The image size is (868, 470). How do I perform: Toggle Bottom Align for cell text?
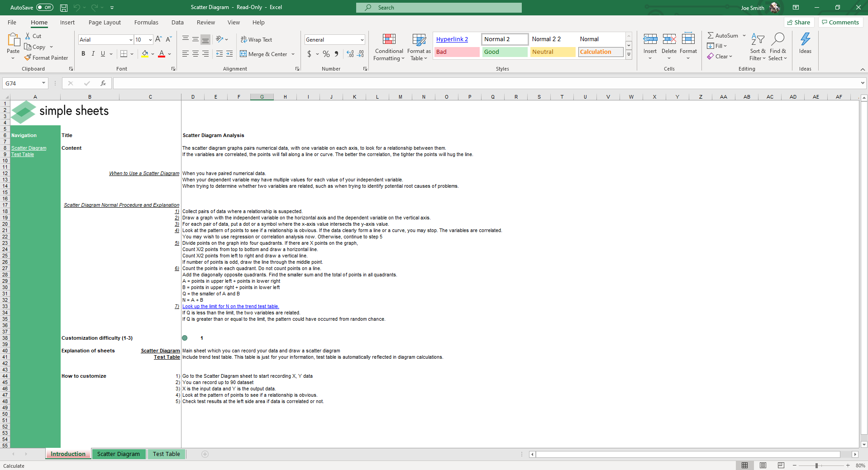205,40
